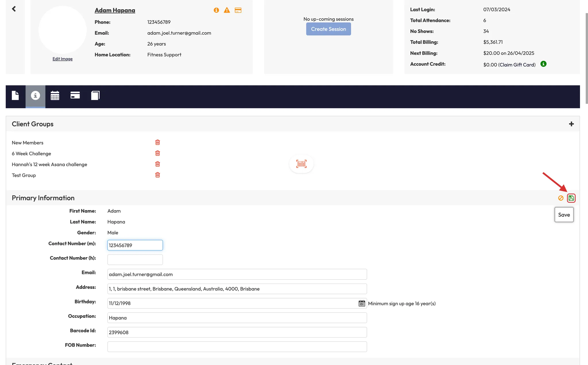The image size is (588, 365).
Task: Click the orange warning triangle icon
Action: tap(227, 10)
